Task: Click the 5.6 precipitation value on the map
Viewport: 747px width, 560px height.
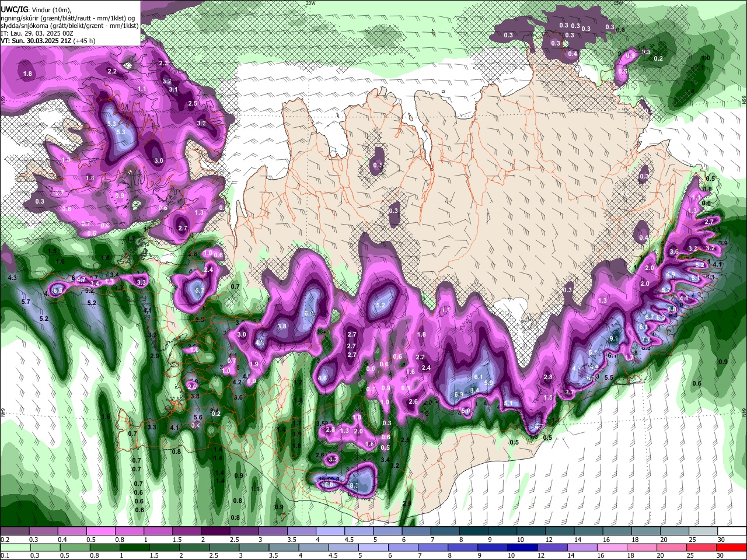Action: click(198, 417)
